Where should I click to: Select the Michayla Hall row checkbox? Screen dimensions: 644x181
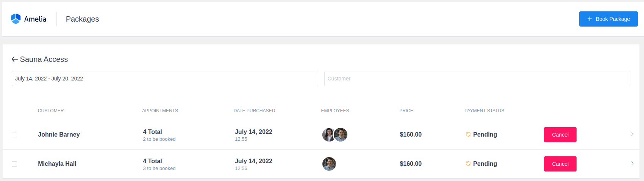(14, 164)
